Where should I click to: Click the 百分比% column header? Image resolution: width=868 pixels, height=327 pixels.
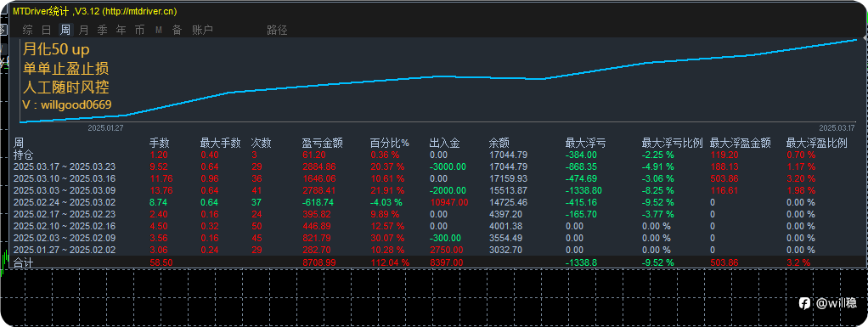[x=389, y=144]
